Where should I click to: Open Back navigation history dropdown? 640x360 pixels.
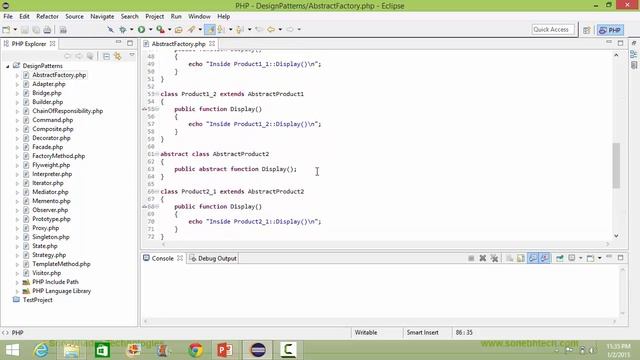point(280,29)
